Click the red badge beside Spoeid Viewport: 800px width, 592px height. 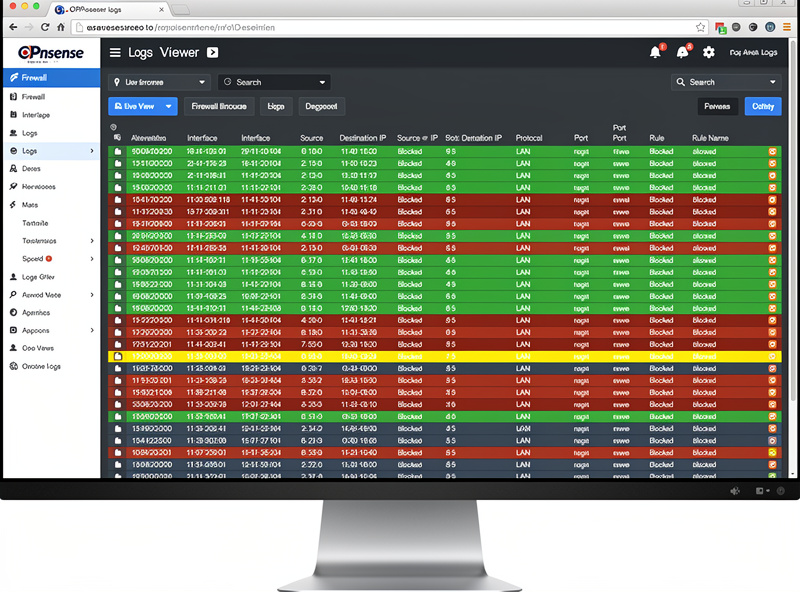click(x=49, y=259)
